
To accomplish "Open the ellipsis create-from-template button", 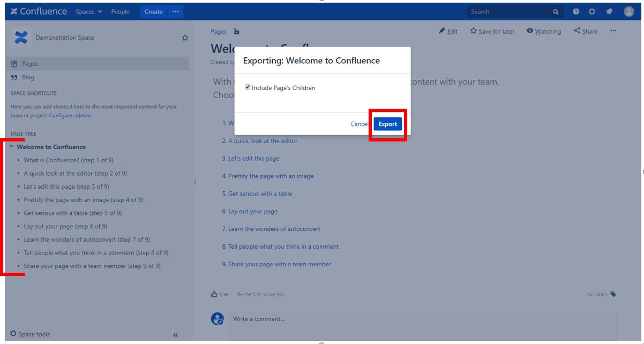I will 175,11.
